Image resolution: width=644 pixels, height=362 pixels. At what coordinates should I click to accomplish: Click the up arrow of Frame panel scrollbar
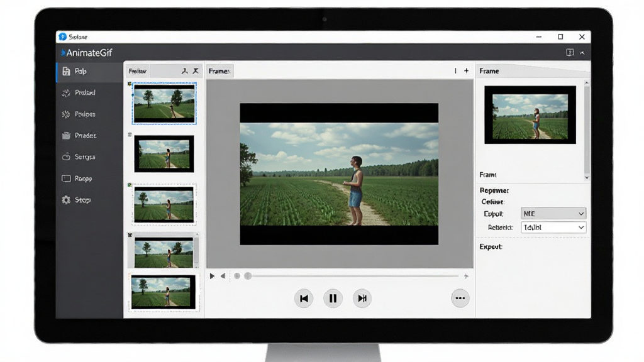pos(587,83)
